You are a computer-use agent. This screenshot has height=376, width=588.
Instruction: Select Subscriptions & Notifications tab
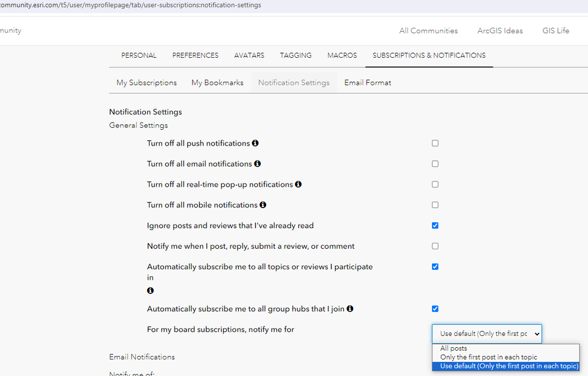429,55
